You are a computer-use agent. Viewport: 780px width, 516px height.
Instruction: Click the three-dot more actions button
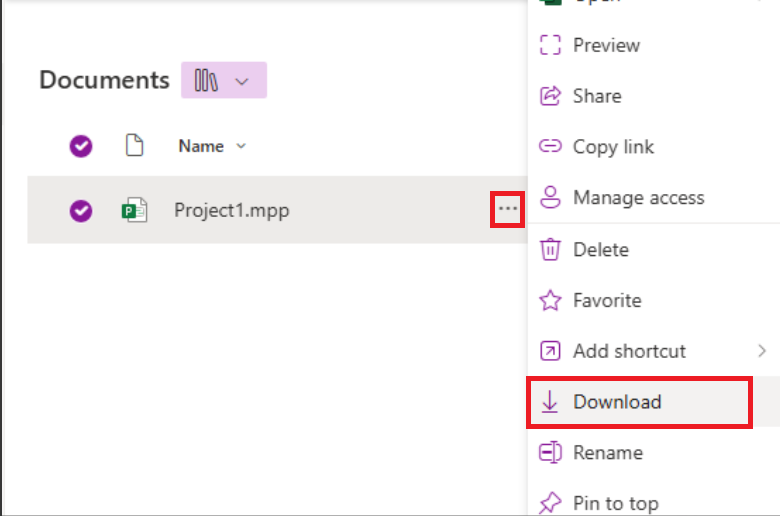click(507, 209)
